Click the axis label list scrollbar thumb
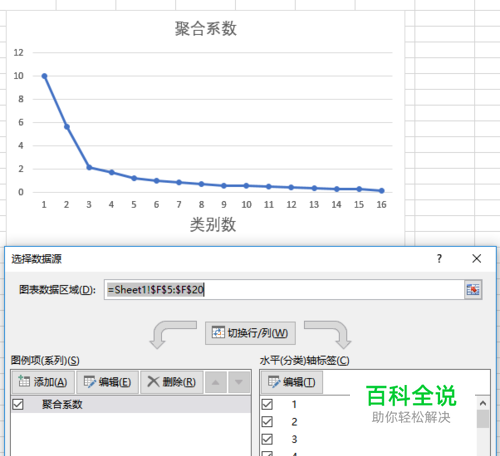 tap(483, 419)
